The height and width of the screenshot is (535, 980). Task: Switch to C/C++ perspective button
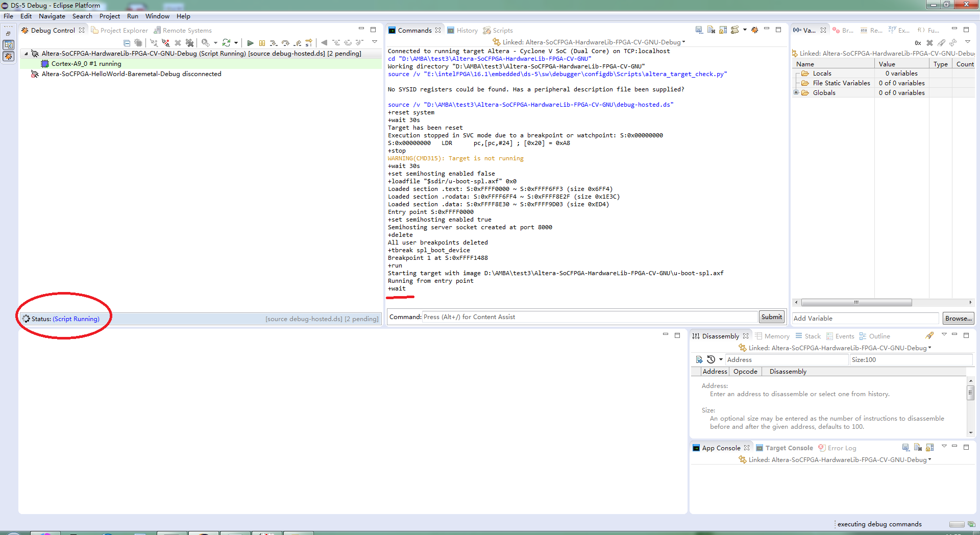click(x=9, y=45)
